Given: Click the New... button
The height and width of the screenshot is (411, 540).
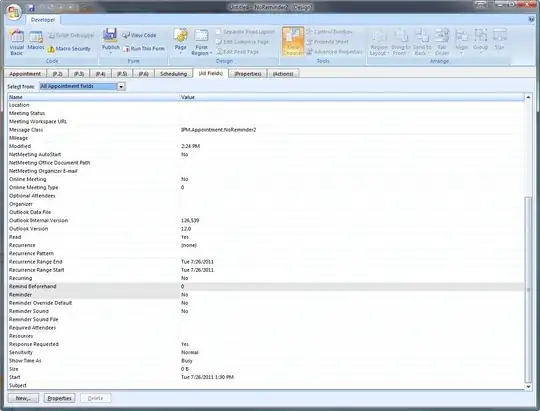Looking at the screenshot, I should click(23, 398).
